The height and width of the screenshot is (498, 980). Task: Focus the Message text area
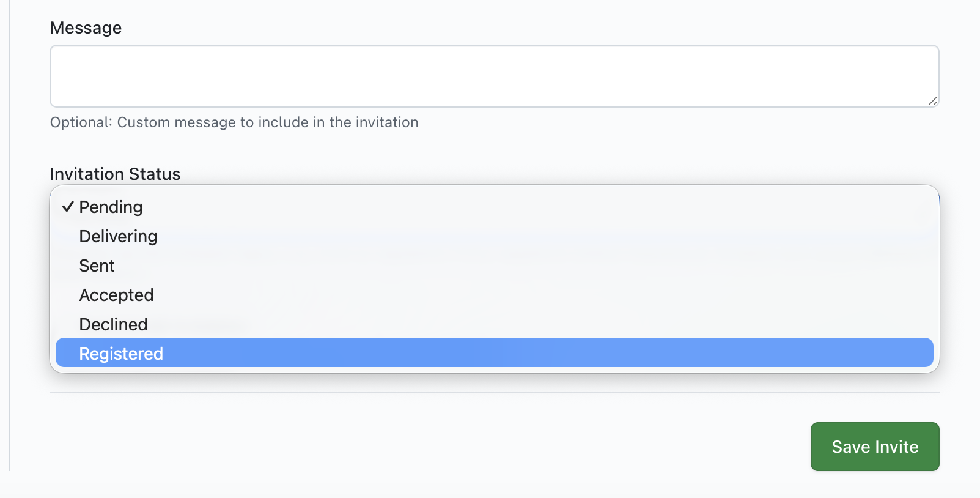[x=494, y=76]
